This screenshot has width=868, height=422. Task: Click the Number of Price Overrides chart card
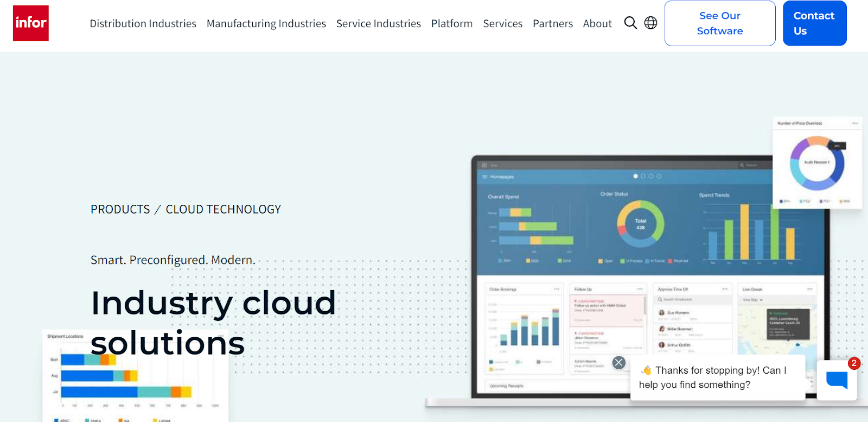(817, 162)
